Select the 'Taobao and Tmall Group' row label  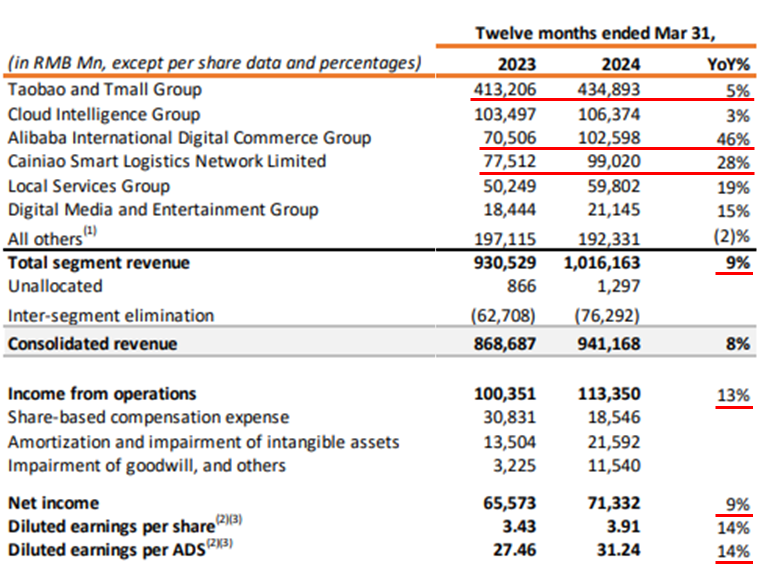pos(105,89)
